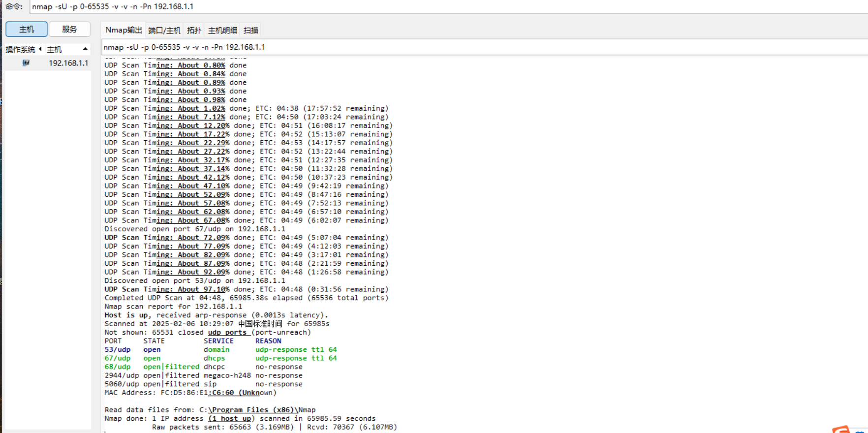Viewport: 868px width, 433px height.
Task: Click the 'Read data files from' line
Action: pyautogui.click(x=210, y=410)
